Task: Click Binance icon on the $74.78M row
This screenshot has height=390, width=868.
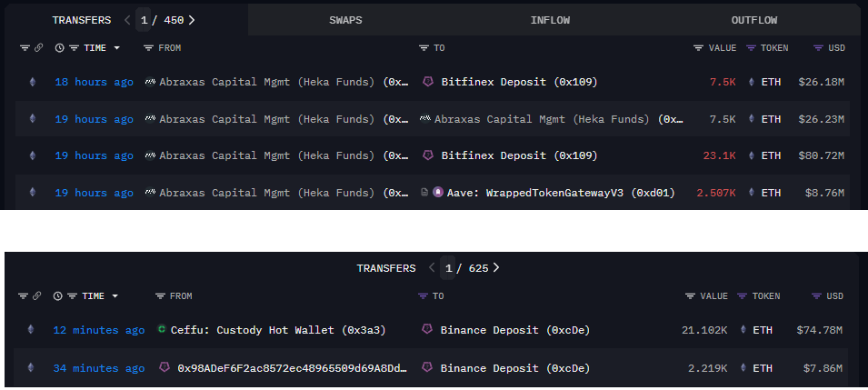Action: (x=427, y=329)
